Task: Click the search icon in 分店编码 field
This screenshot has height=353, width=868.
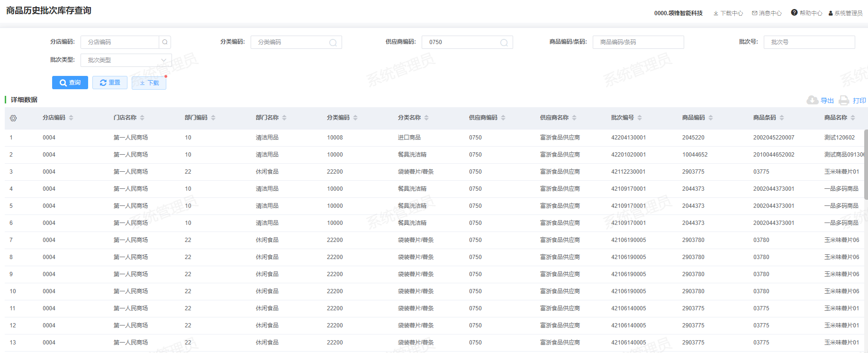Action: click(x=165, y=42)
